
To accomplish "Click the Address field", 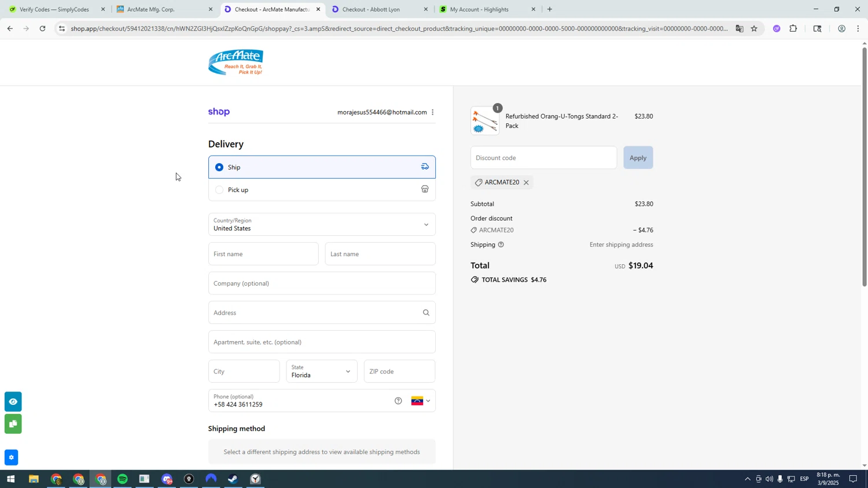I will pyautogui.click(x=322, y=313).
